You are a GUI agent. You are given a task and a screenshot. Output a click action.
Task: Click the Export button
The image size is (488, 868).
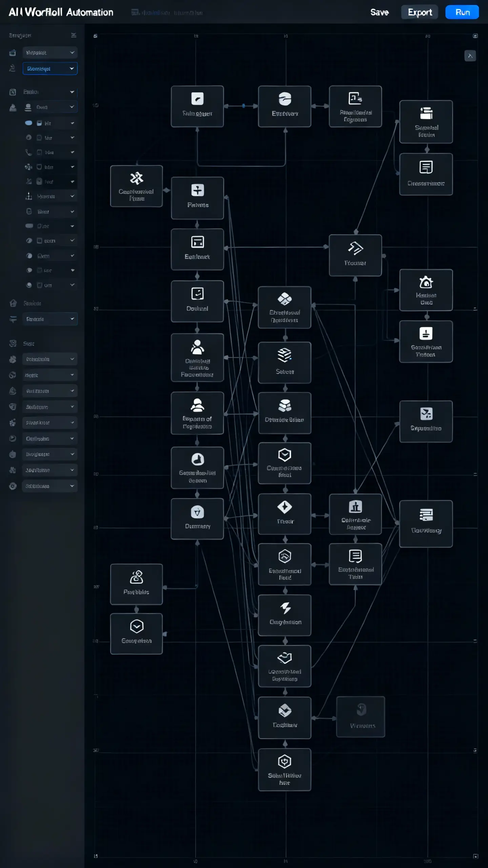pos(420,13)
